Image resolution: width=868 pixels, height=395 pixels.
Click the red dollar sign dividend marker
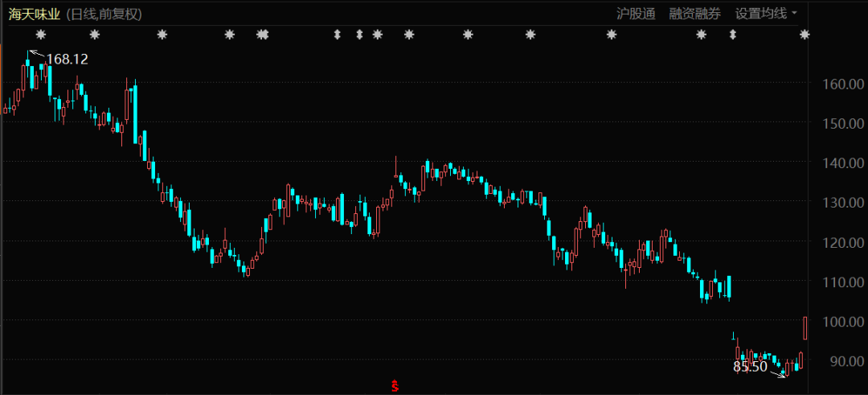pos(395,386)
